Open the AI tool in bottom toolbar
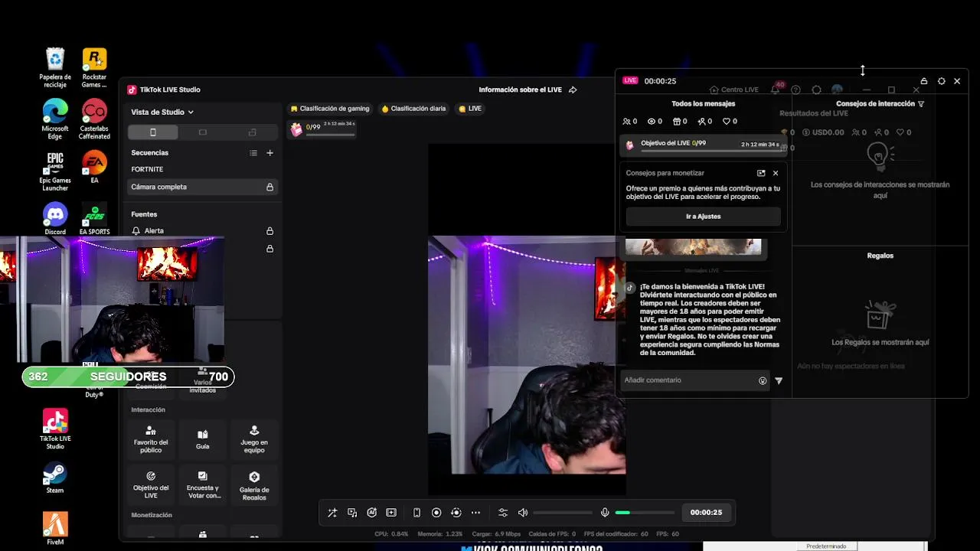The width and height of the screenshot is (980, 551). 371,513
